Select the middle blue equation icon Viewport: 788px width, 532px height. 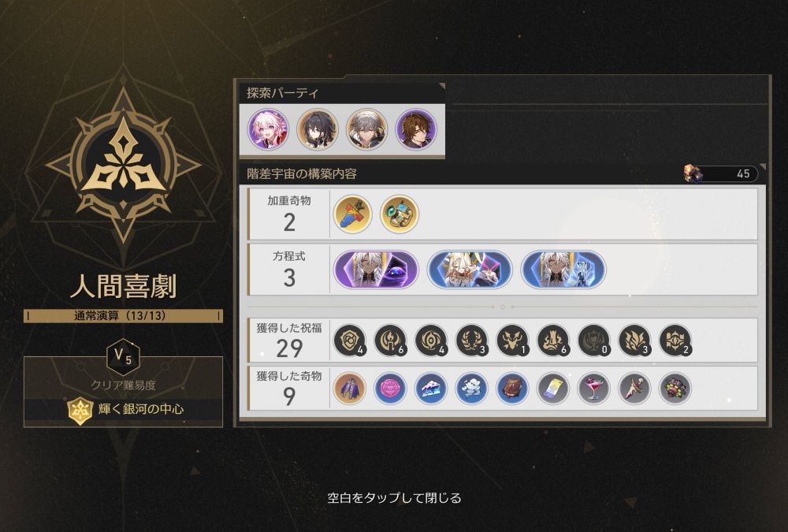click(470, 270)
